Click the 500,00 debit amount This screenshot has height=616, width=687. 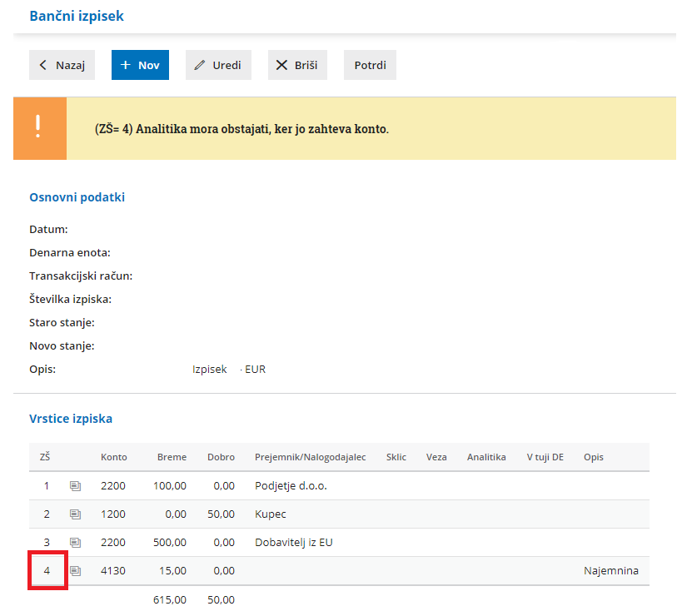point(170,543)
